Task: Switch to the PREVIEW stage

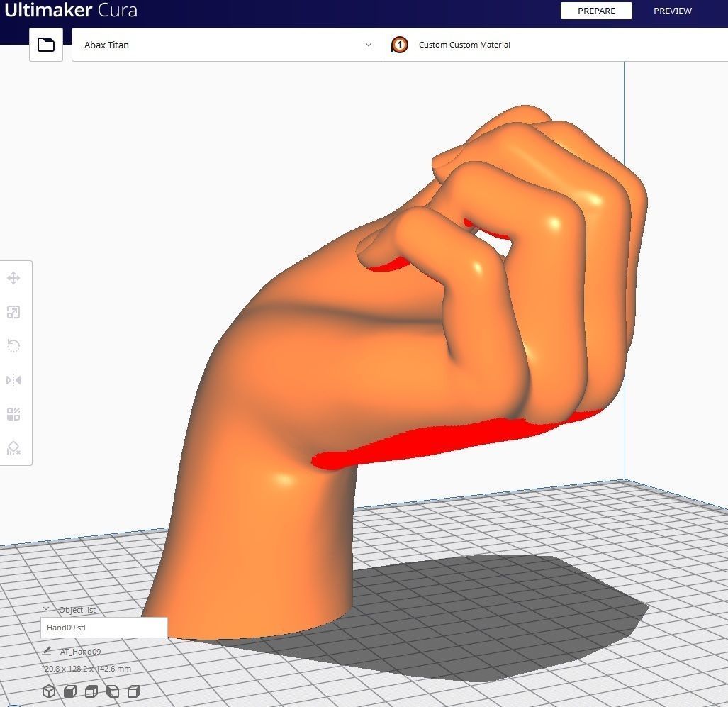Action: pos(672,11)
